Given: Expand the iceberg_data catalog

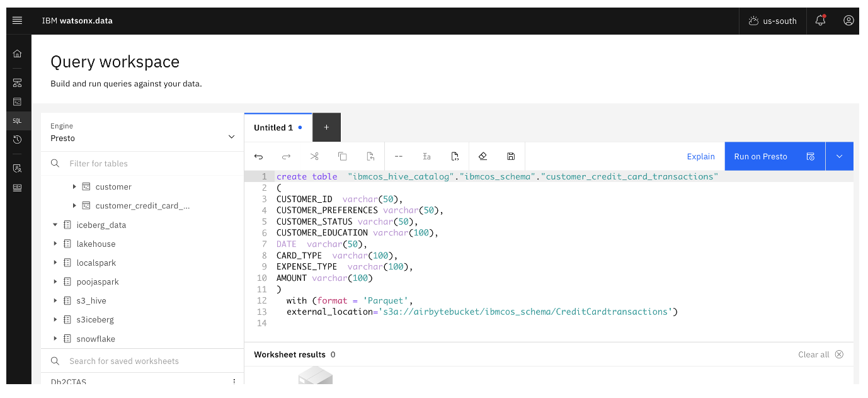Looking at the screenshot, I should [x=55, y=225].
